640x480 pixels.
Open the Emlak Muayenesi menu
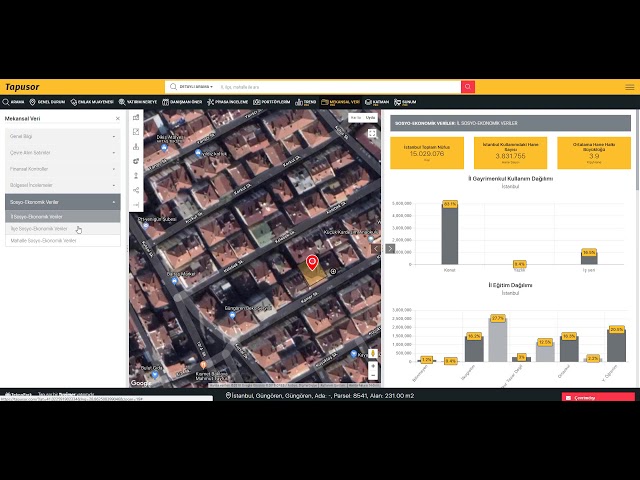92,102
